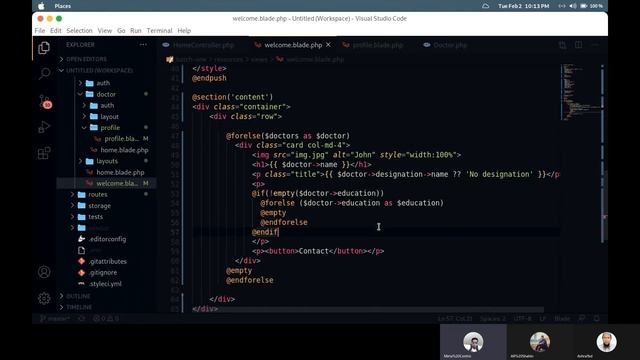
Task: Click the cloud icon in menu bar
Action: tap(485, 6)
